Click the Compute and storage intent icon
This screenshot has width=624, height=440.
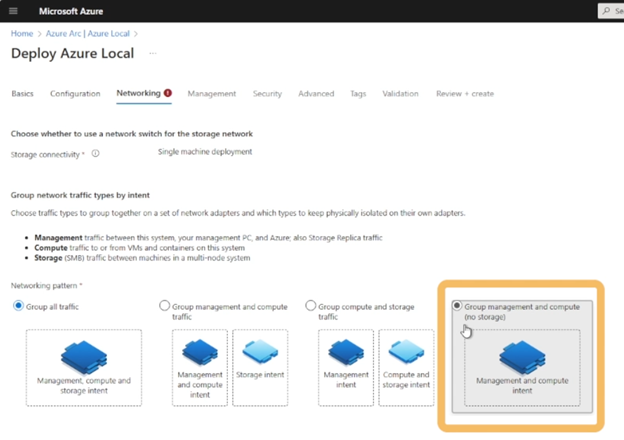406,352
